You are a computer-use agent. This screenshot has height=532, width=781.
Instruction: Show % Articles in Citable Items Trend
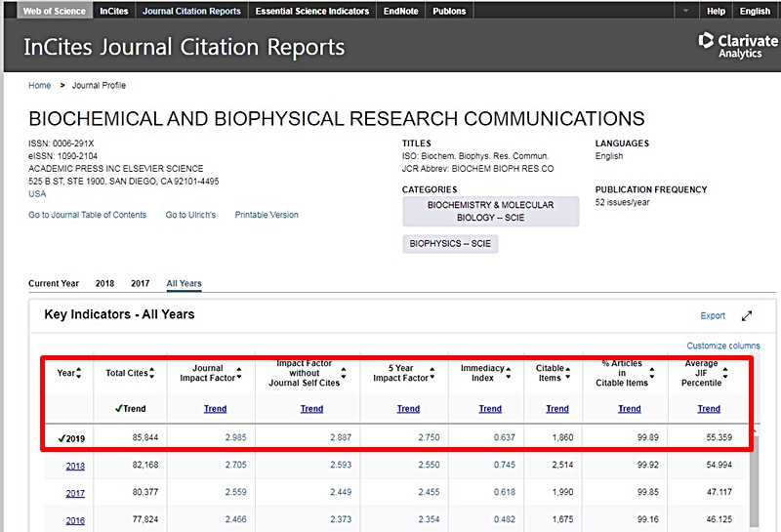[630, 408]
